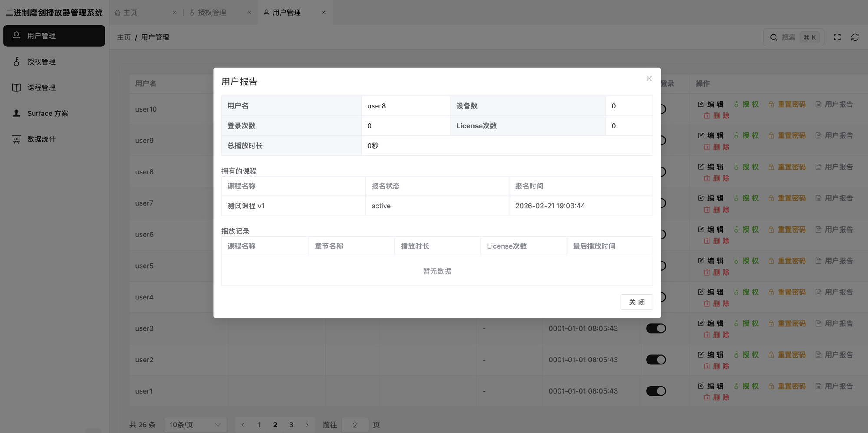Open 数据统计 section in the sidebar
Screen dimensions: 868x433
pyautogui.click(x=41, y=139)
